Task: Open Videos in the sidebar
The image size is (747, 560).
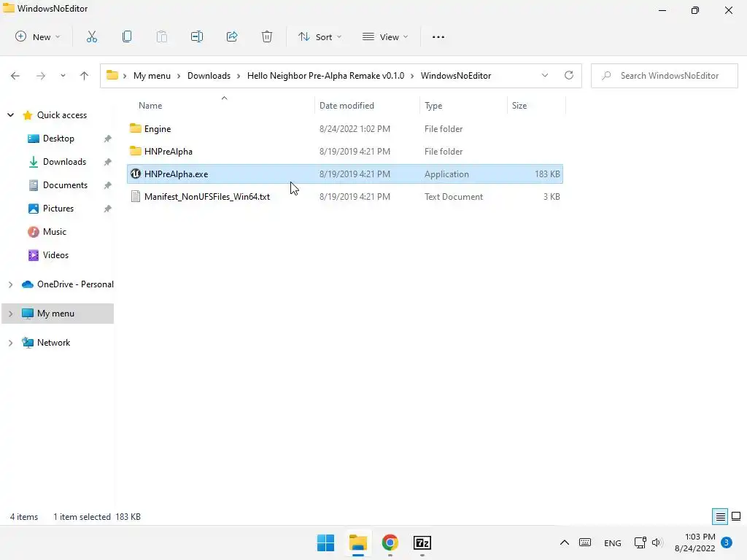Action: pos(55,254)
